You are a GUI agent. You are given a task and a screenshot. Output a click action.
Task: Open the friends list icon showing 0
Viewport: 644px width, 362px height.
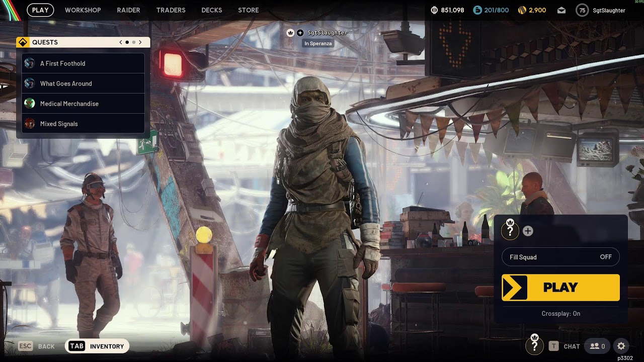[x=598, y=346]
